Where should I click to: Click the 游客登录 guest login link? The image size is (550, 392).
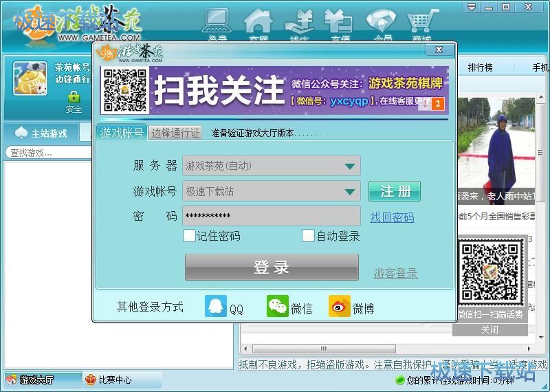(x=396, y=273)
